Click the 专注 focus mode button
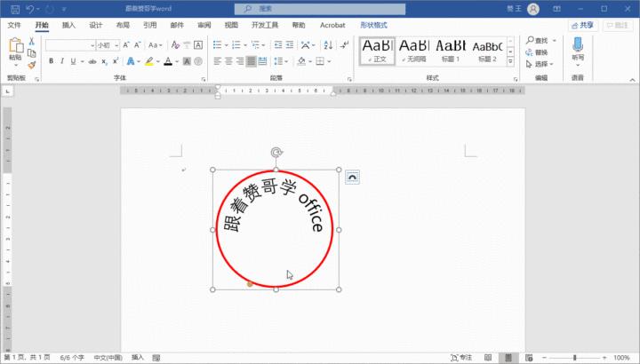This screenshot has width=640, height=364. tap(461, 358)
